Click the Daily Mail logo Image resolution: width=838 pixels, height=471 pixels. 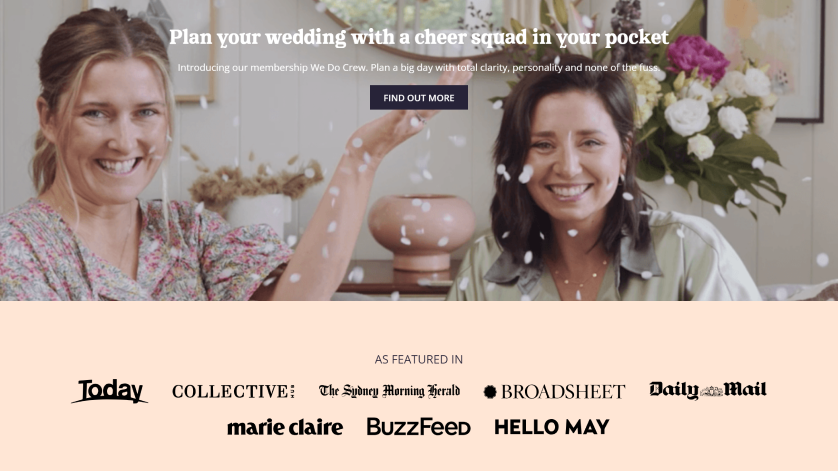[708, 390]
